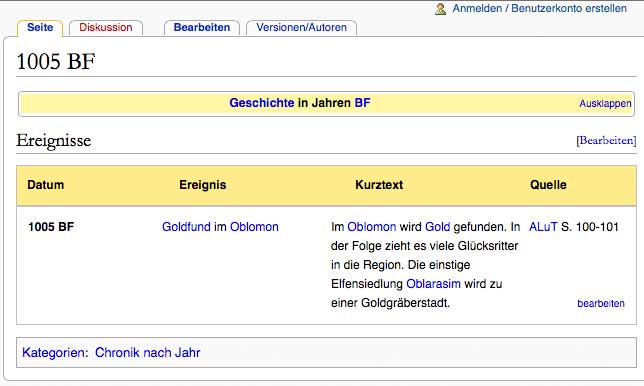This screenshot has height=386, width=644.
Task: Click the page title 1005 BF
Action: tap(56, 62)
